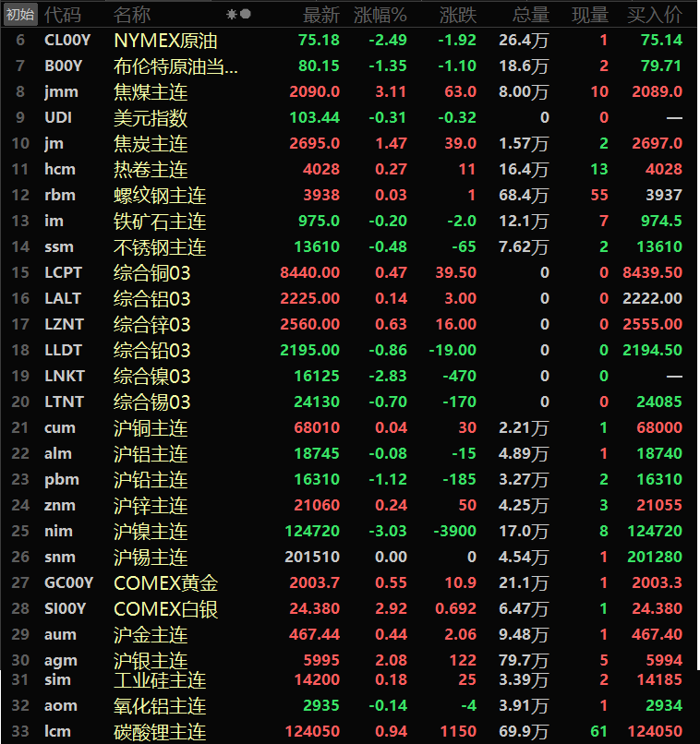Click the bid price 2003.3

(658, 583)
